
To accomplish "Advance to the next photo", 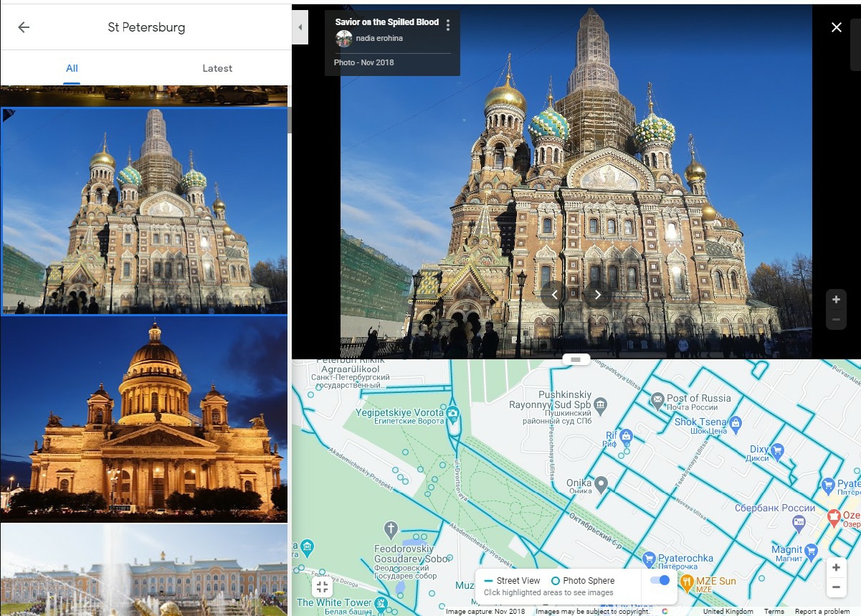I will [597, 295].
